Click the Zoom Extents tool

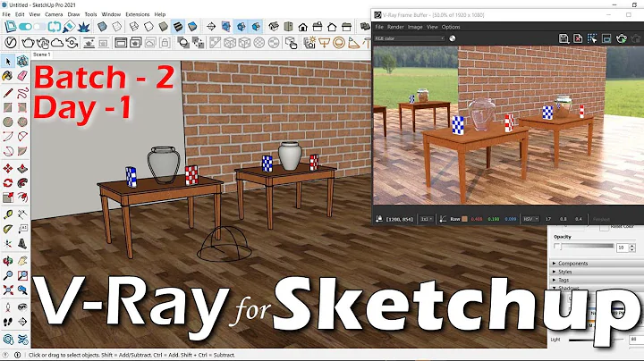[8, 290]
